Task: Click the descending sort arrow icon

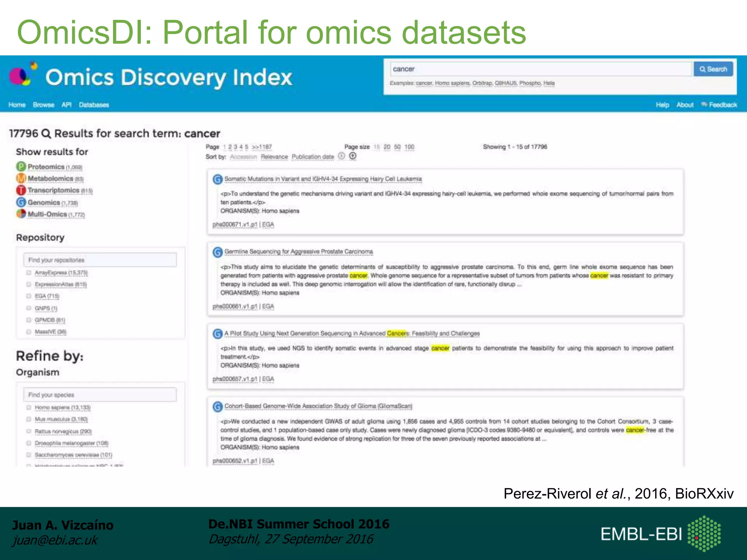Action: tap(341, 156)
